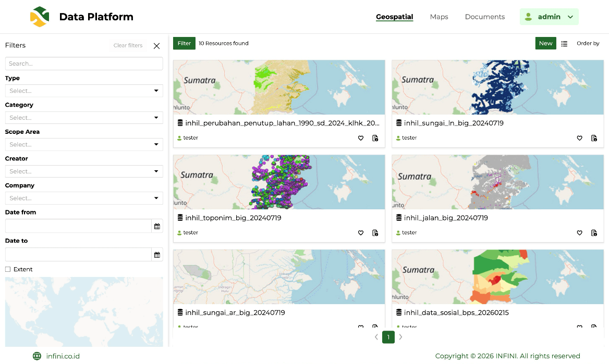Viewport: 609px width, 364px height.
Task: Open calendar picker for Date to
Action: 157,255
